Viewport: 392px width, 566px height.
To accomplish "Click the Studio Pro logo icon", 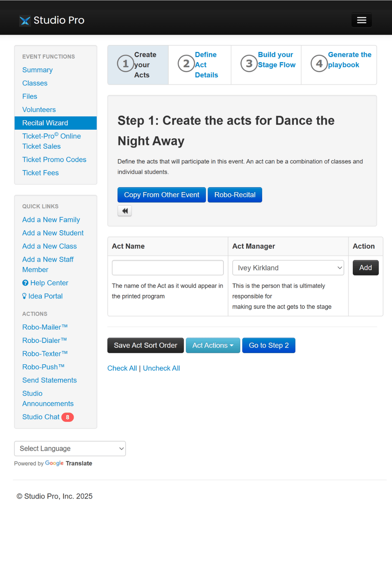I will pos(25,21).
